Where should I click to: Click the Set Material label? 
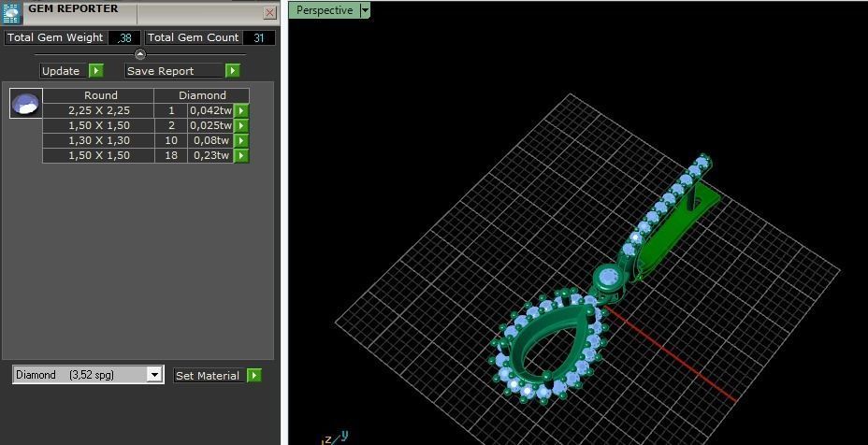coord(209,375)
